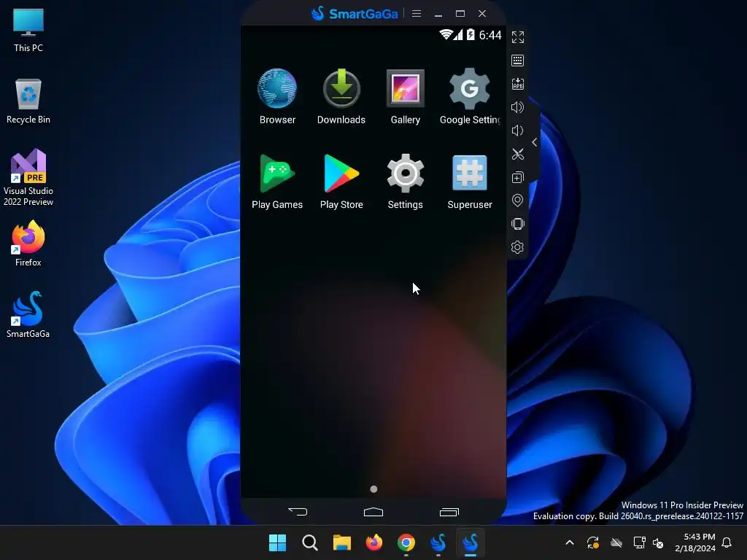Viewport: 747px width, 560px height.
Task: Tap the Android recent apps button
Action: pyautogui.click(x=449, y=512)
